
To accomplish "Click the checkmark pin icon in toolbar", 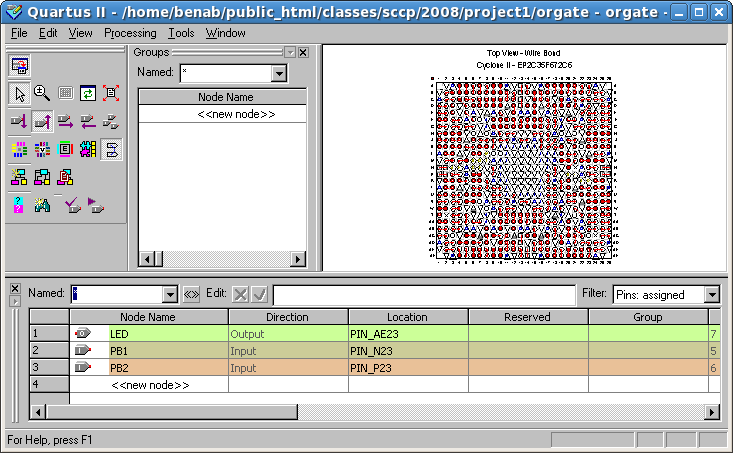I will (x=72, y=205).
